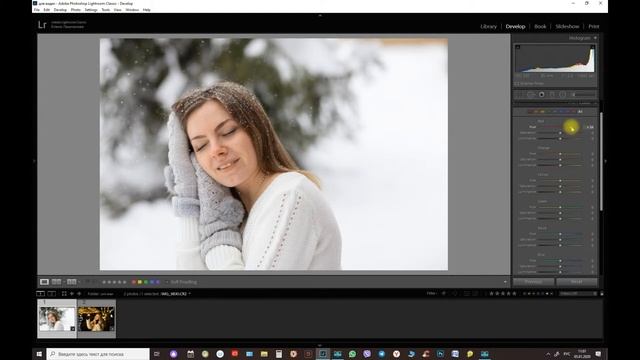Open the Edit menu
640x360 pixels.
click(47, 10)
